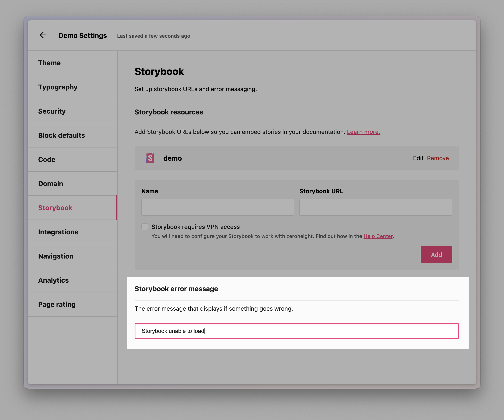Image resolution: width=504 pixels, height=420 pixels.
Task: Open the Typography settings section
Action: 72,87
